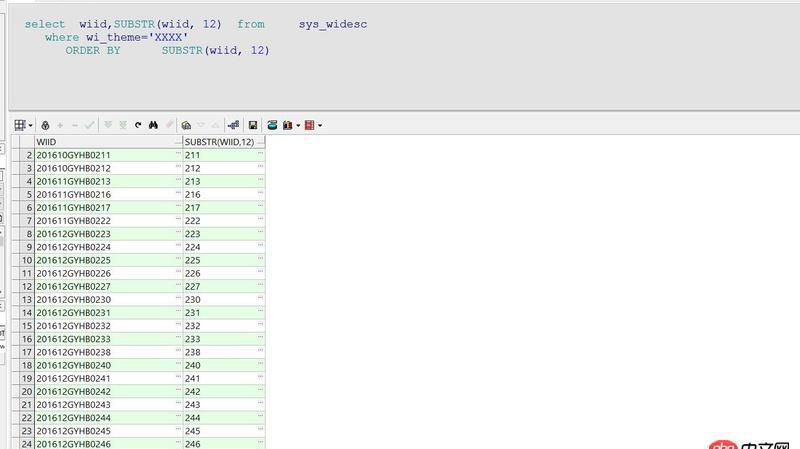This screenshot has width=800, height=449.
Task: Click cell 201612GYHB0225
Action: (108, 260)
